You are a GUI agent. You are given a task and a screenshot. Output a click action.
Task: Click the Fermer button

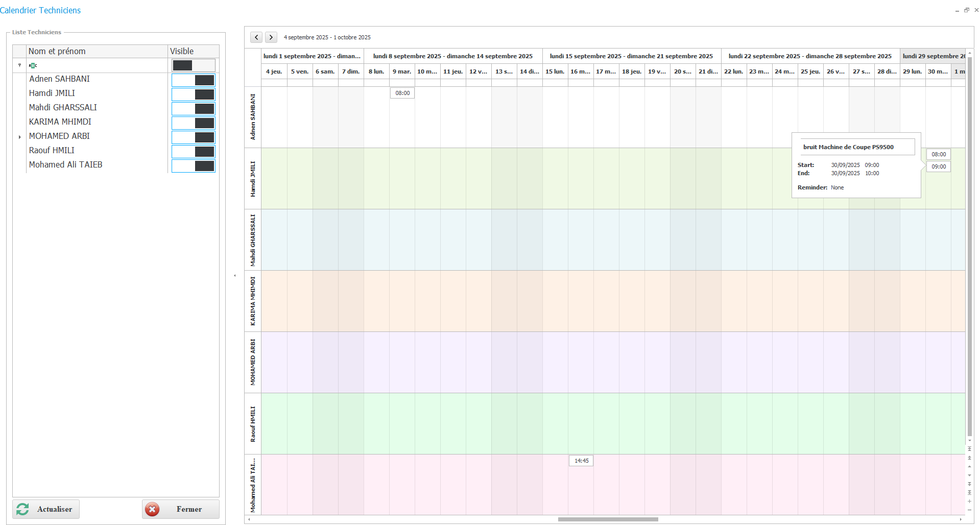[180, 509]
